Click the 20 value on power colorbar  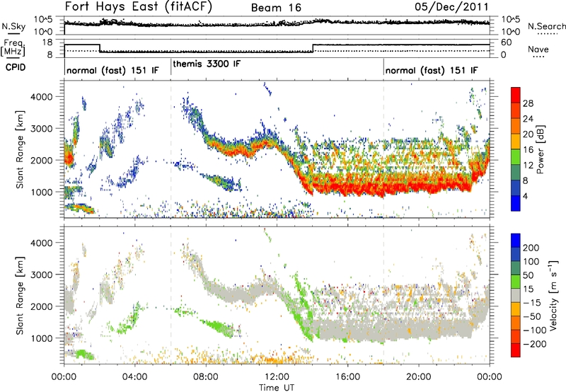tap(528, 134)
